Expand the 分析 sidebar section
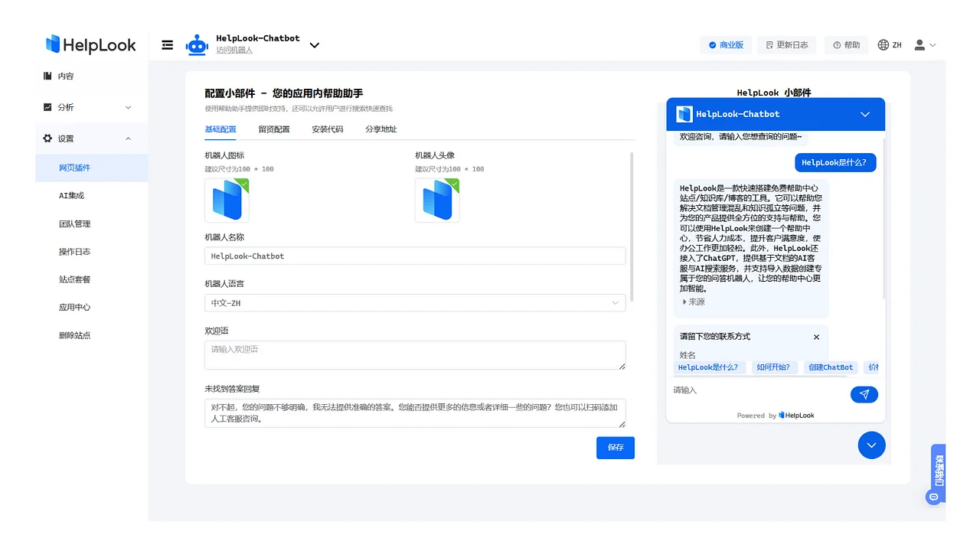 pyautogui.click(x=92, y=107)
